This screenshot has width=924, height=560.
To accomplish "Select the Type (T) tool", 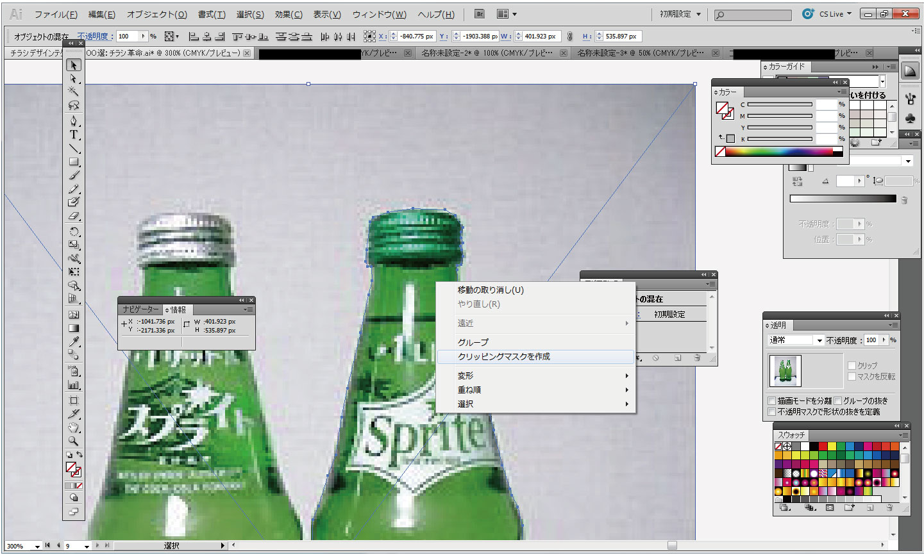I will 74,135.
